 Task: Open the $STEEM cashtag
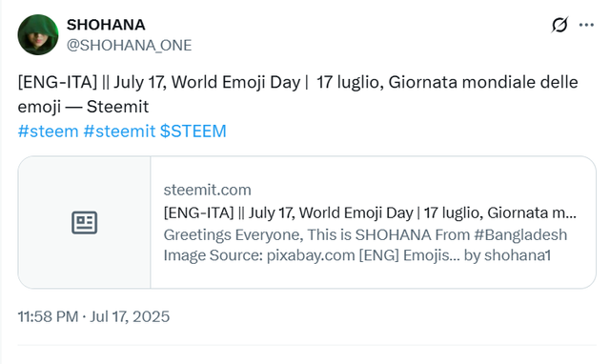tap(193, 131)
